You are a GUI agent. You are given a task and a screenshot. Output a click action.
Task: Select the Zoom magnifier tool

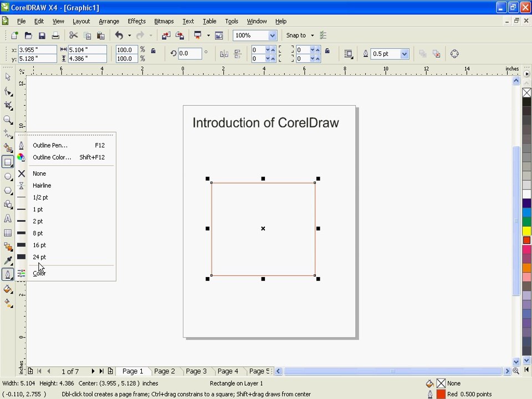8,120
